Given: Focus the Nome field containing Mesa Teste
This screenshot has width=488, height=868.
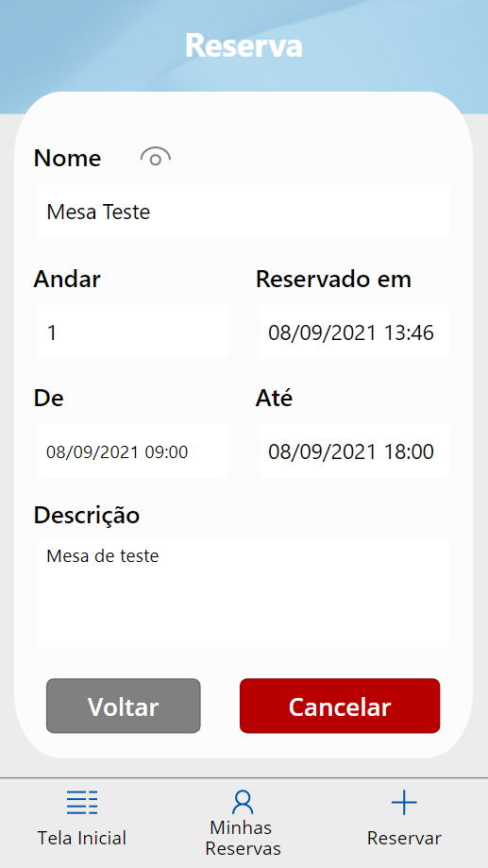Looking at the screenshot, I should [244, 211].
